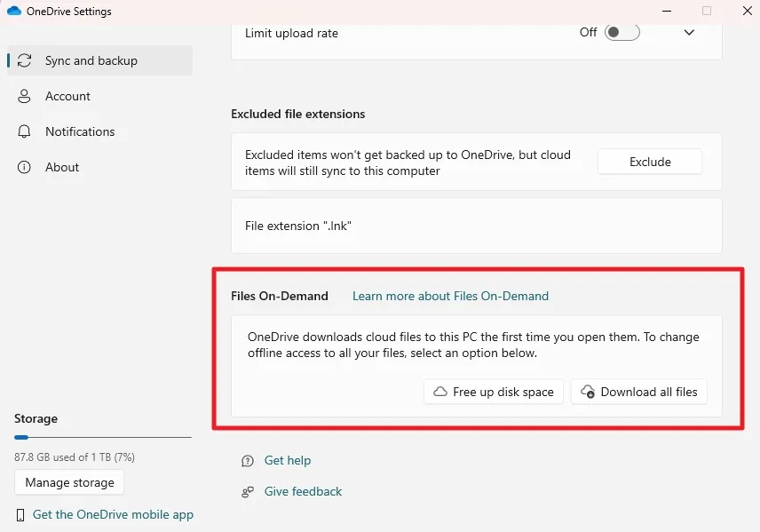Click the storage usage progress bar
Viewport: 760px width, 532px height.
(x=103, y=438)
